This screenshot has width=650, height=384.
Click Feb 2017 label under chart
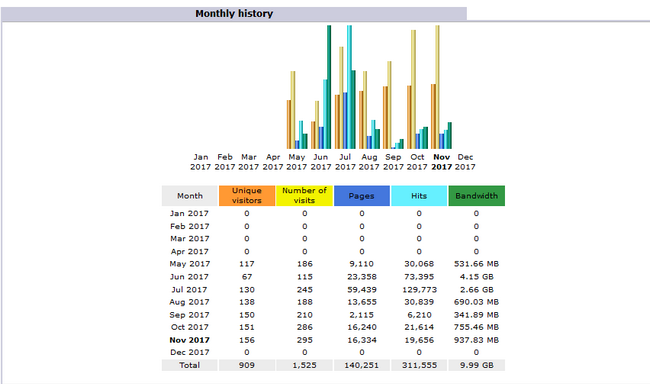pyautogui.click(x=225, y=162)
